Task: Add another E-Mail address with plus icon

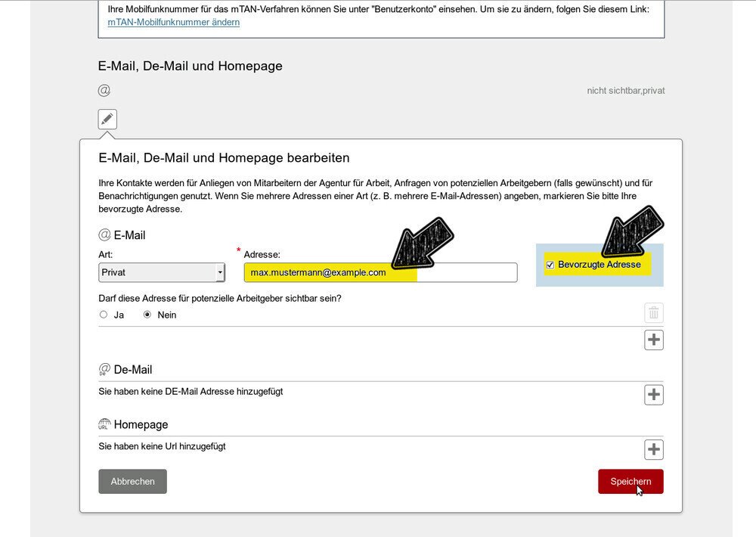Action: pyautogui.click(x=654, y=340)
